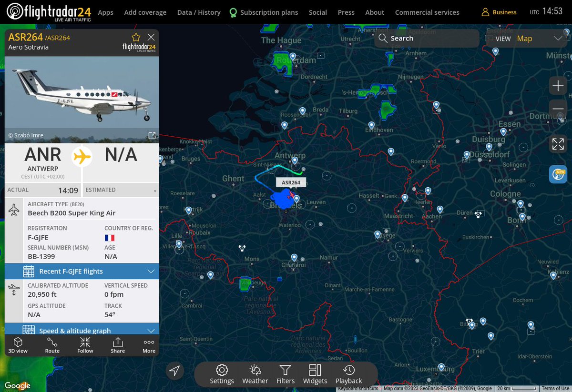
Task: Open the NEW feature globe button
Action: tap(558, 174)
